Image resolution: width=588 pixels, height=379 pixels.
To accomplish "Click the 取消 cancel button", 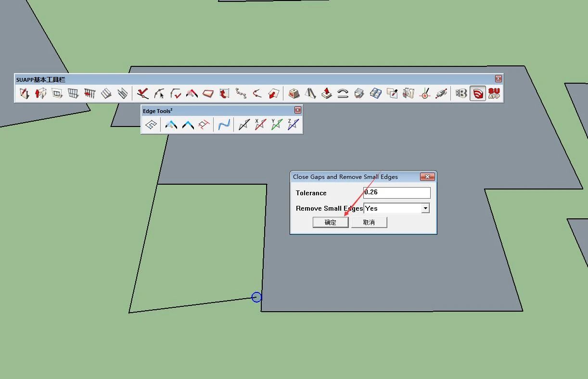I will pyautogui.click(x=369, y=222).
